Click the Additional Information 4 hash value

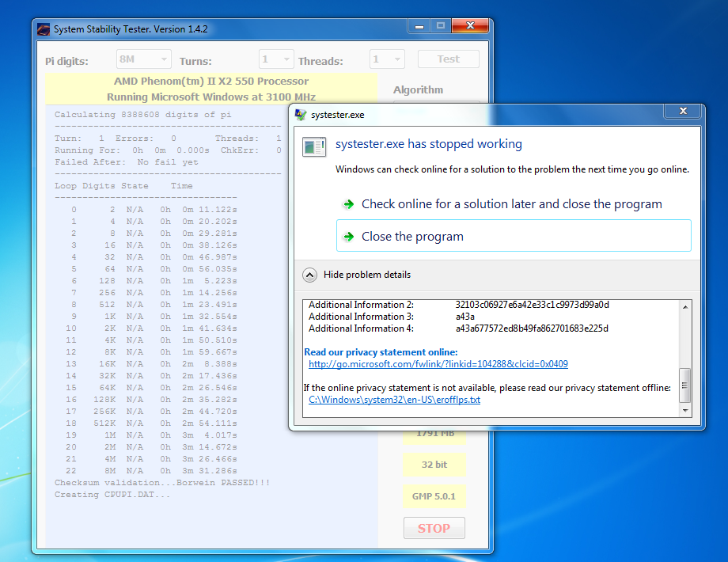(532, 328)
